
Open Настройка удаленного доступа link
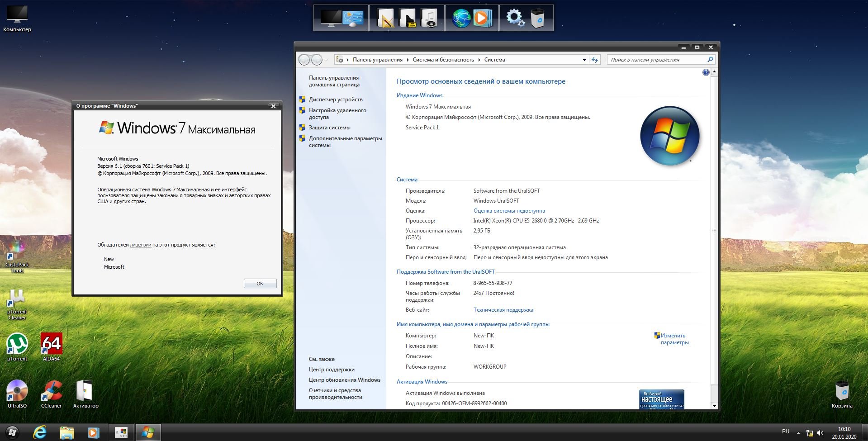point(337,114)
